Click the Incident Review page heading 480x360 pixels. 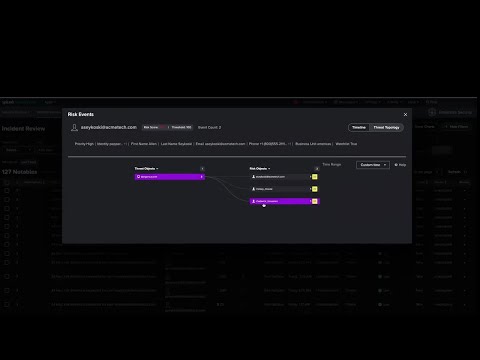[23, 129]
